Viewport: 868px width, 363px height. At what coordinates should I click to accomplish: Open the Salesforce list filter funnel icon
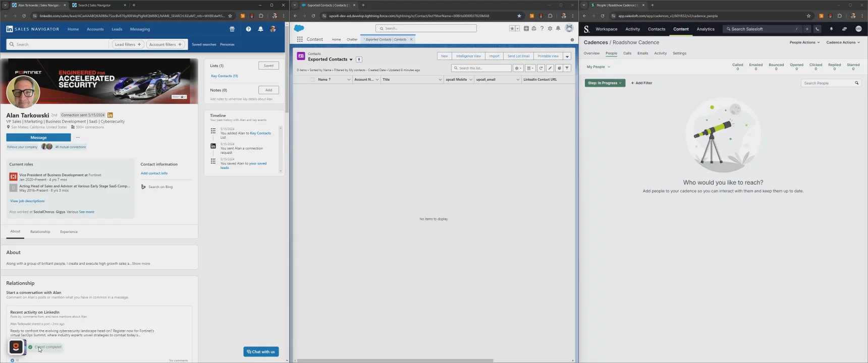point(567,68)
